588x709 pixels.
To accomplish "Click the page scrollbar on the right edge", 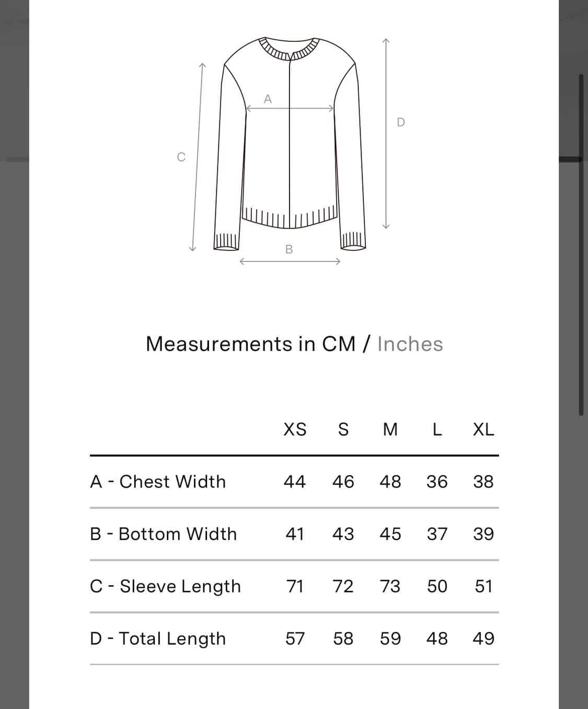I will point(581,245).
